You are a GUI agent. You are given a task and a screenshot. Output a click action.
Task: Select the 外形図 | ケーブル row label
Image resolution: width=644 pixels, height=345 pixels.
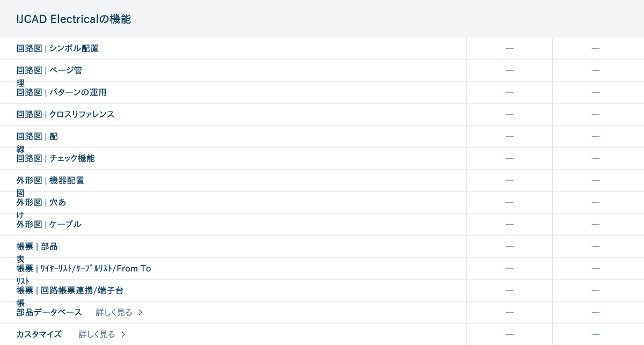[x=49, y=224]
